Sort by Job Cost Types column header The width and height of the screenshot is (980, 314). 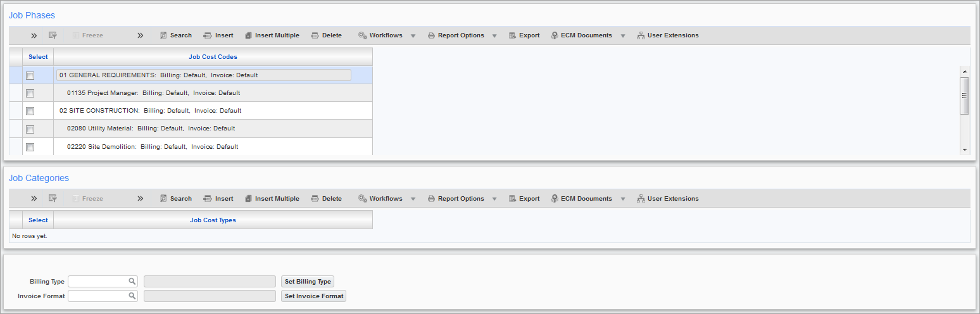point(213,220)
